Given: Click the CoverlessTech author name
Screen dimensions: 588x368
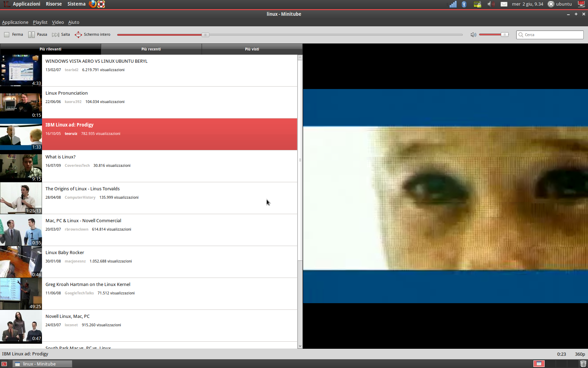Looking at the screenshot, I should pyautogui.click(x=77, y=165).
